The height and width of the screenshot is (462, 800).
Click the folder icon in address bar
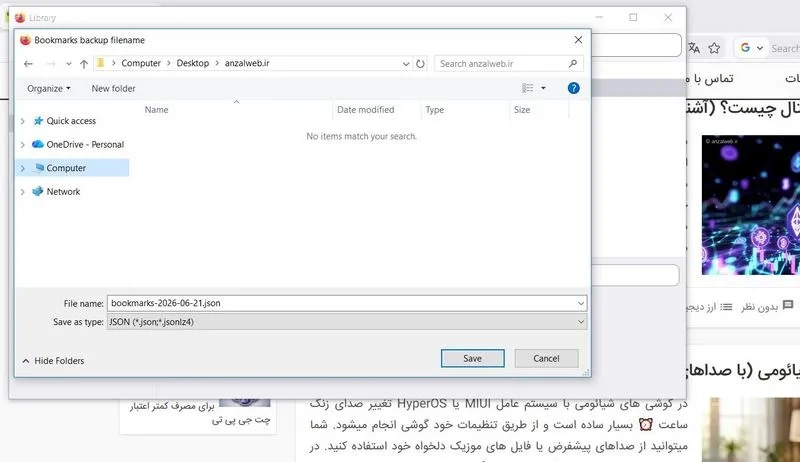click(x=101, y=63)
